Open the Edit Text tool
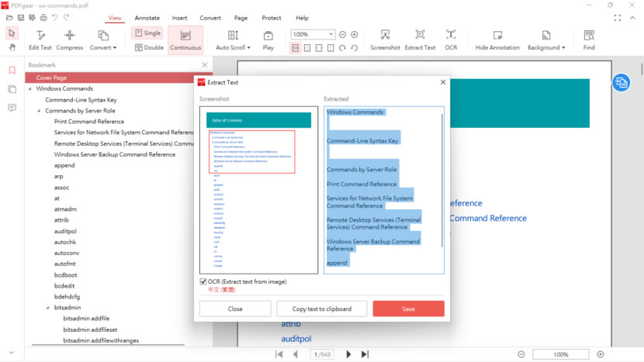 point(40,40)
